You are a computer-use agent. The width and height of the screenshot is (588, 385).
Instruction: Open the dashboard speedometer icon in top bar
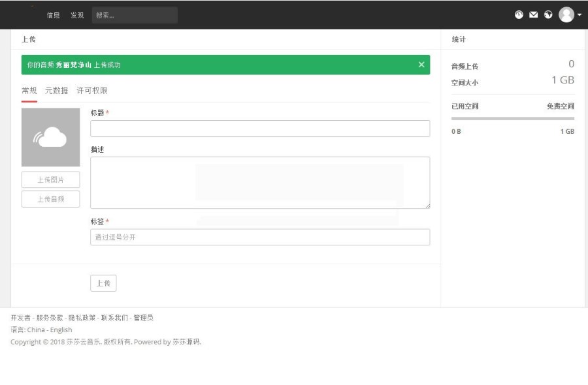click(x=519, y=14)
